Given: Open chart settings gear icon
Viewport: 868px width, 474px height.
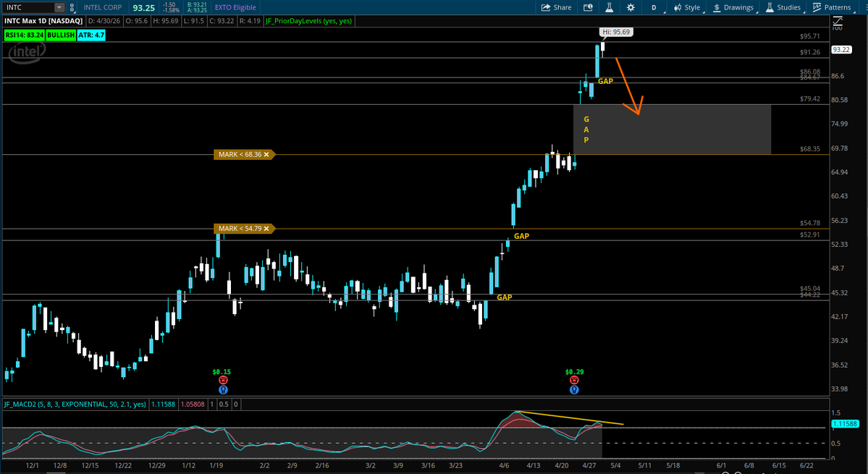Looking at the screenshot, I should pos(631,7).
